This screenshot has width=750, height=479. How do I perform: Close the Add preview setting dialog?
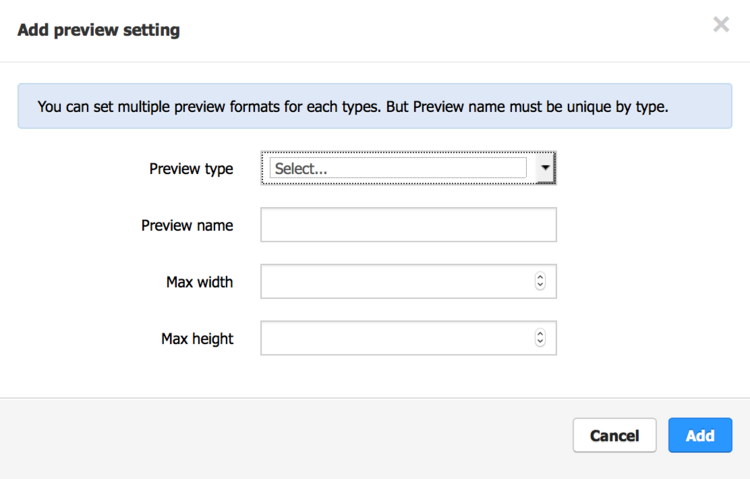coord(721,24)
